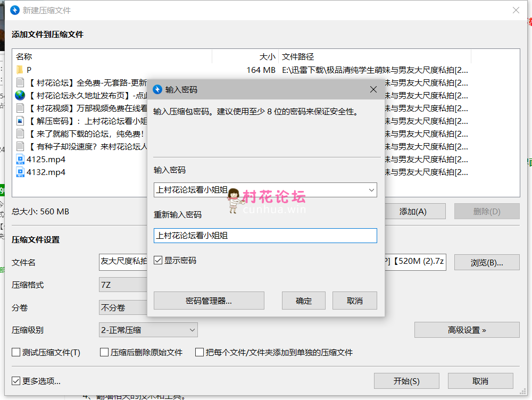Uncheck the 显示密码 checkbox
This screenshot has width=532, height=400.
point(158,260)
